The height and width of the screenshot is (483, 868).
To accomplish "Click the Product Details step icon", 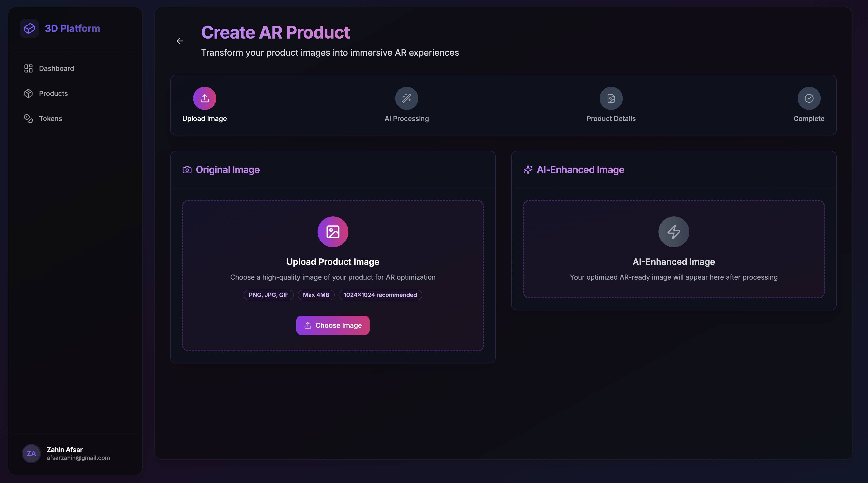I will point(610,98).
